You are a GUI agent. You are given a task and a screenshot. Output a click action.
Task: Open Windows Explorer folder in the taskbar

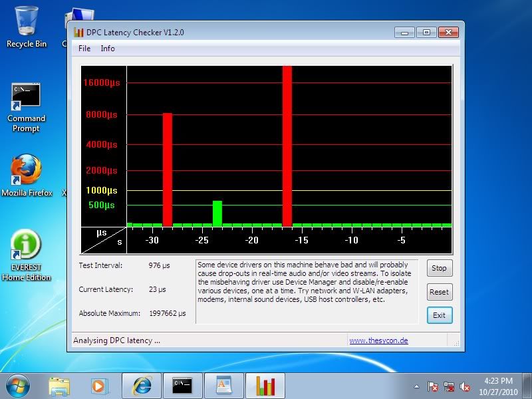(x=59, y=386)
